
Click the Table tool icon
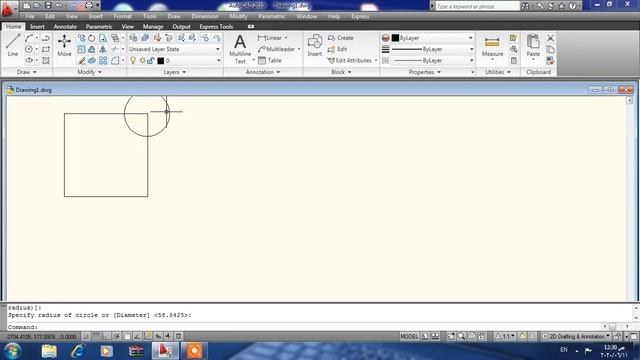click(269, 60)
